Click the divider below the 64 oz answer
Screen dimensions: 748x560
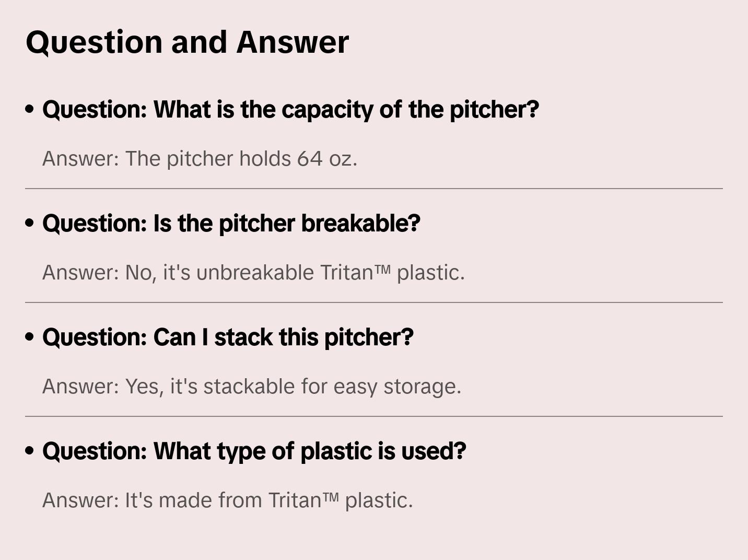(374, 189)
